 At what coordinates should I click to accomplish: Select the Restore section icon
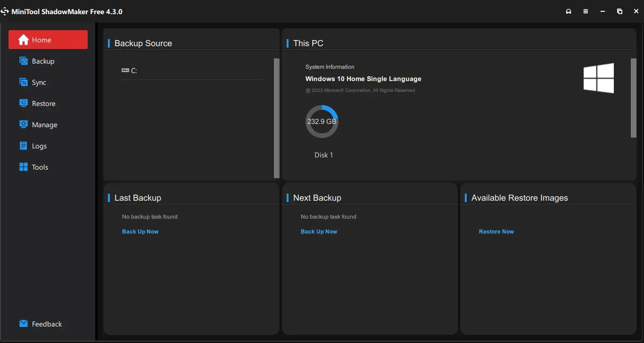[24, 103]
